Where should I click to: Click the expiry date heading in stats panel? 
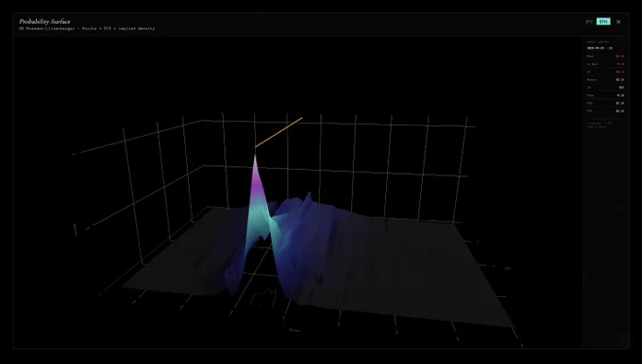click(x=600, y=48)
